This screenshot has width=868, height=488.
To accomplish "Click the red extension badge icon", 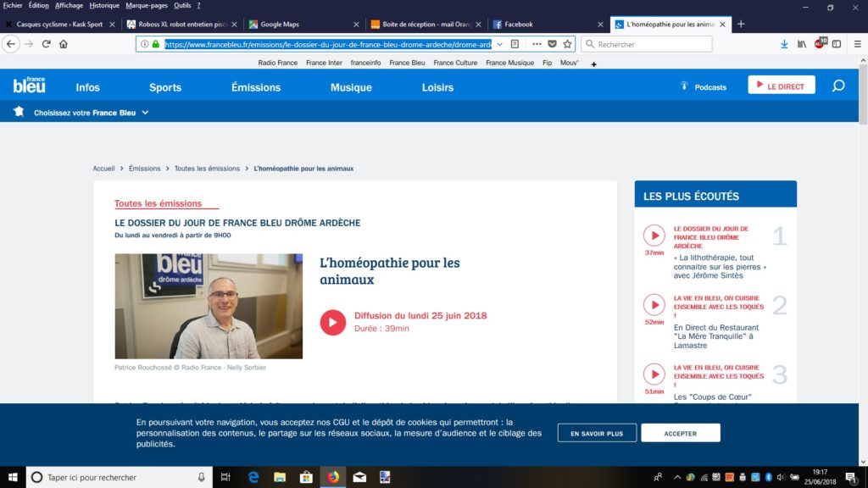I will coord(820,44).
